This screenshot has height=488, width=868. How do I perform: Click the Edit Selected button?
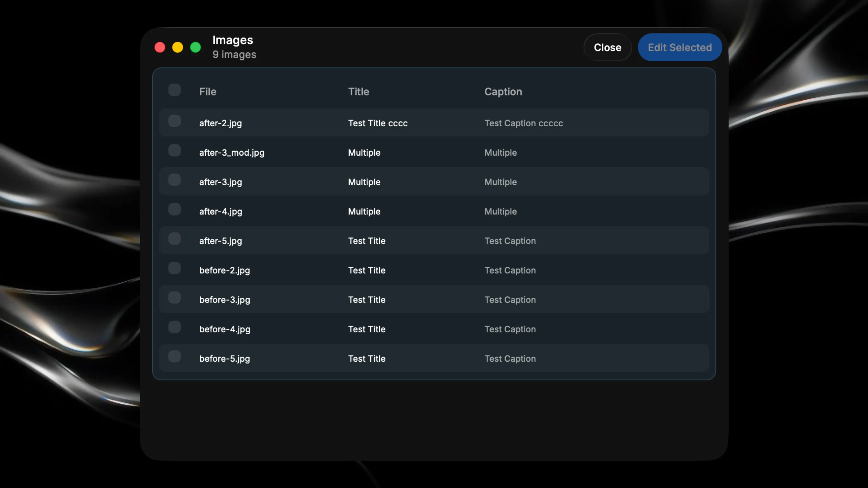[x=680, y=47]
